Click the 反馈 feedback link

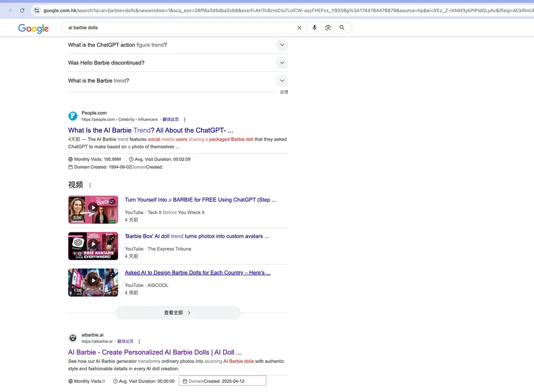tap(284, 92)
